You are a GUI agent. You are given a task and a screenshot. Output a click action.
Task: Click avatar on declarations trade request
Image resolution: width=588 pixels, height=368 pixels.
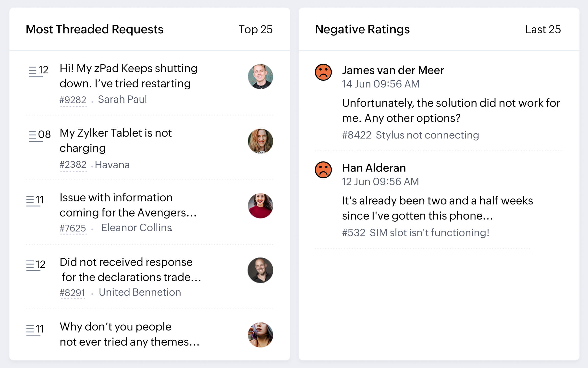[x=260, y=270]
